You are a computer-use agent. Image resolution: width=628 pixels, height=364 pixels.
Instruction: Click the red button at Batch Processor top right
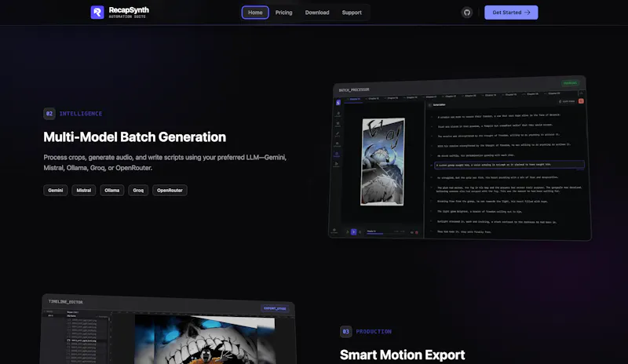tap(581, 101)
